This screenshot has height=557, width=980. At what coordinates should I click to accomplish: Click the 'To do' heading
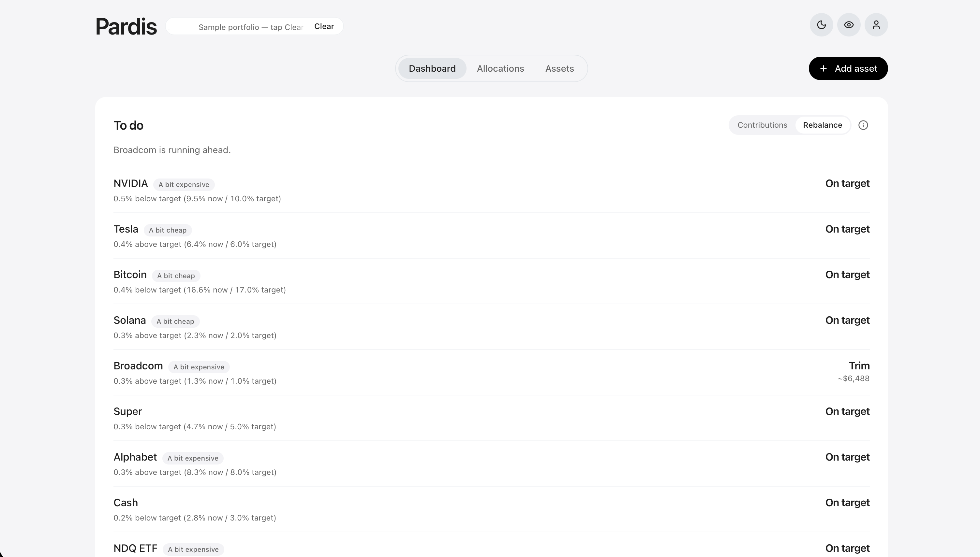coord(129,125)
